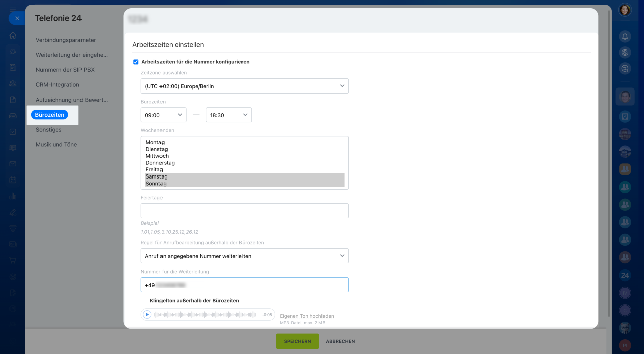Open the orange group chat icon

[625, 169]
